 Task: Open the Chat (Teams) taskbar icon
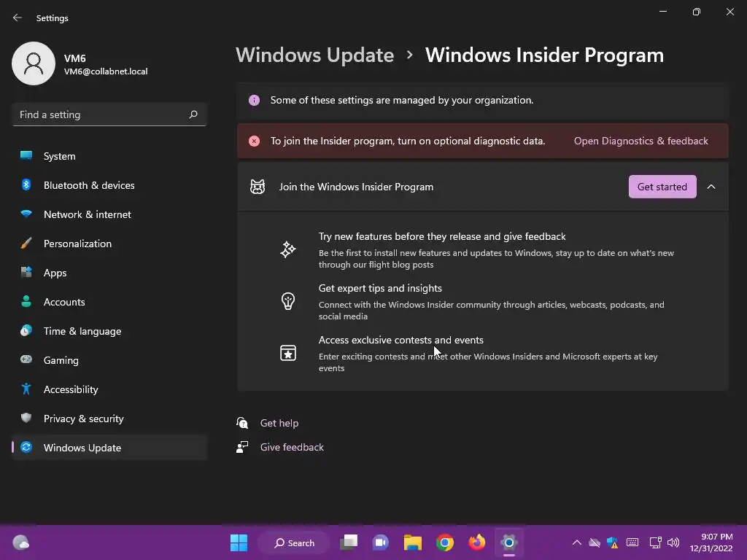click(x=380, y=542)
